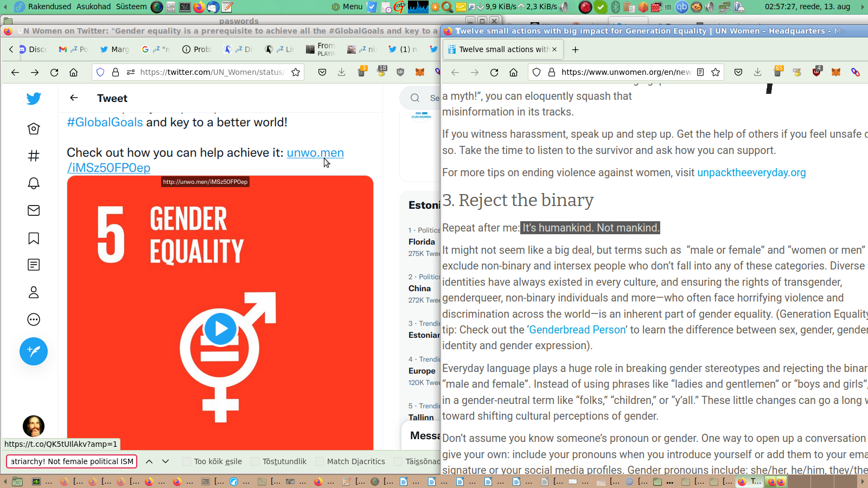Click the back arrow beside Tweet heading
Viewport: 868px width, 488px height.
[74, 98]
